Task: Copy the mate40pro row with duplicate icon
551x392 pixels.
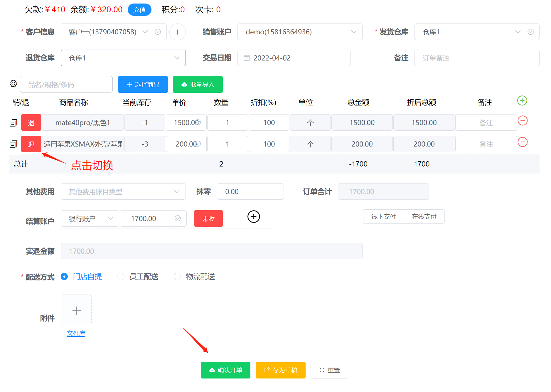Action: [13, 123]
